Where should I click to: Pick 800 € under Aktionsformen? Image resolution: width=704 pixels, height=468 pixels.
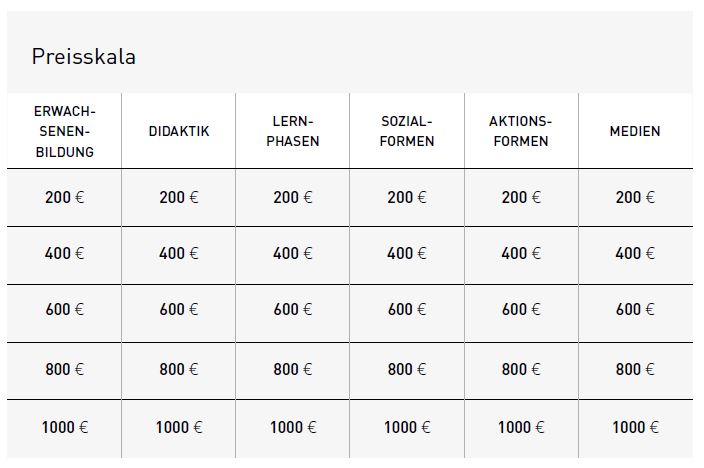click(520, 369)
